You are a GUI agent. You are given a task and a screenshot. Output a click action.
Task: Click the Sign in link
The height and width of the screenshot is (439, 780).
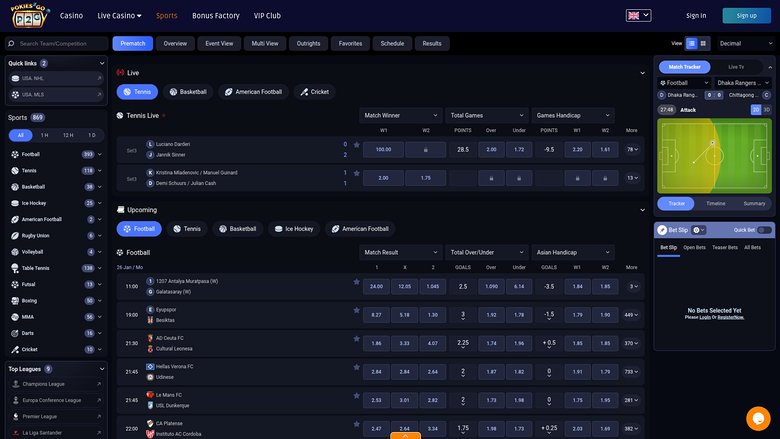pos(696,16)
